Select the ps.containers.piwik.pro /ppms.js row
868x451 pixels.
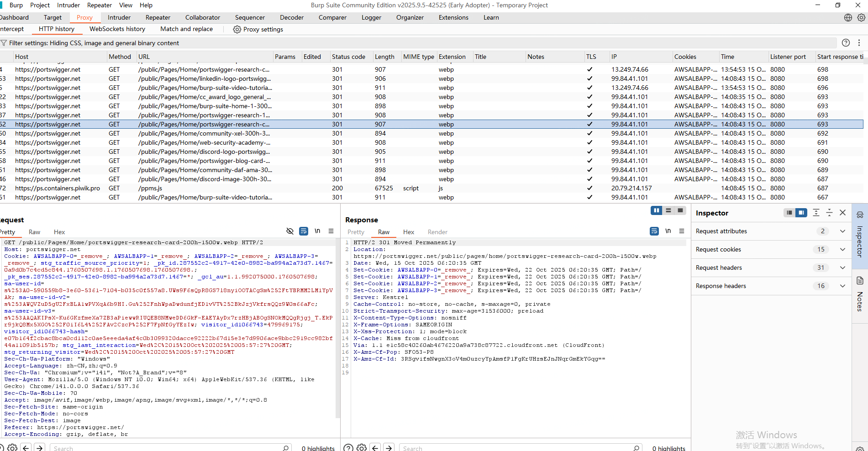[431, 188]
